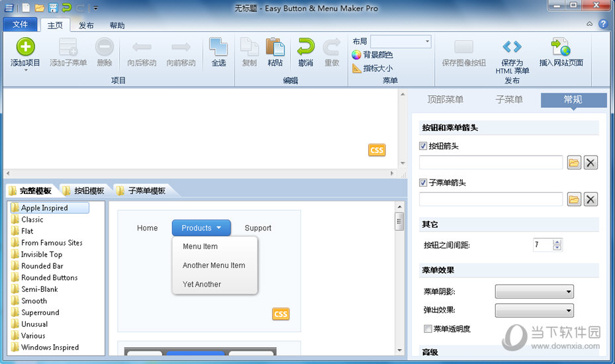Open the Popup Effect (弹出效果) dropdown
Image resolution: width=615 pixels, height=364 pixels.
(x=534, y=310)
